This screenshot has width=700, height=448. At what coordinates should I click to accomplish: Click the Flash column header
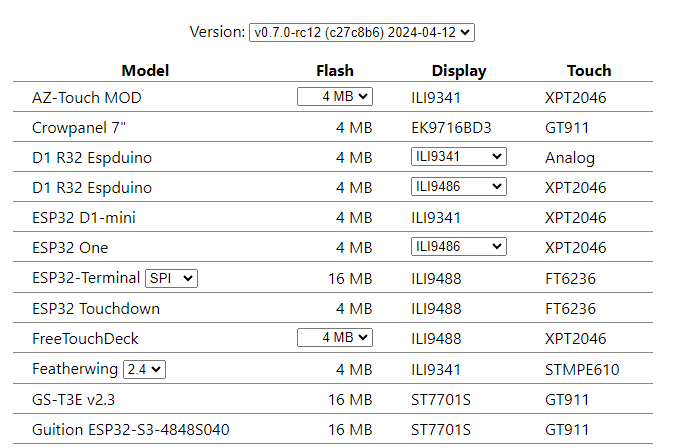[x=334, y=71]
